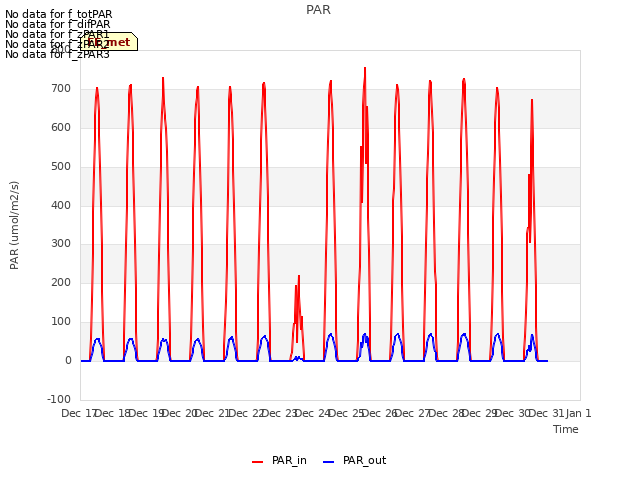
Task: Click the PAR_out legend entry
Action: coord(354,460)
